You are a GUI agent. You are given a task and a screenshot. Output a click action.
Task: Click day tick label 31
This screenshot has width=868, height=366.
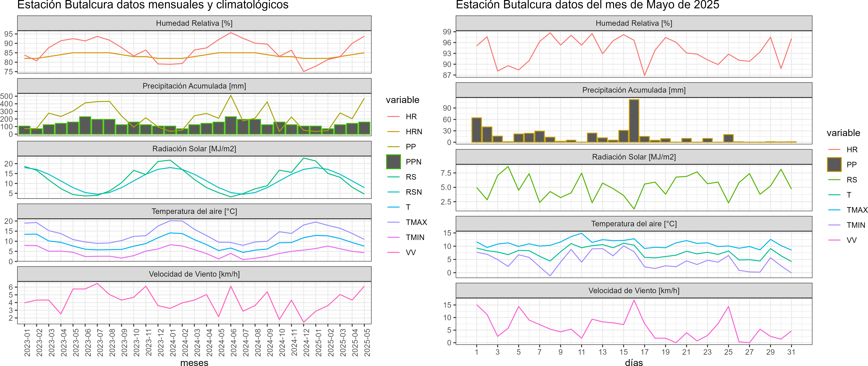click(791, 352)
